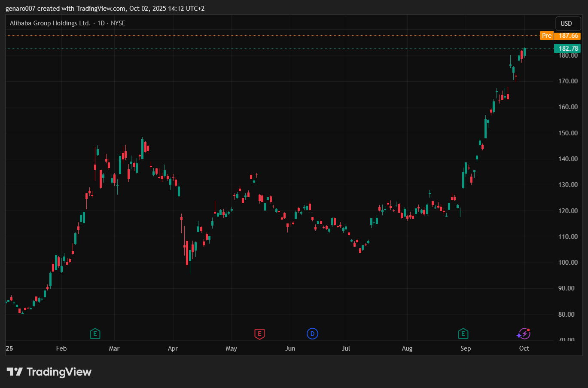Click the orange Pre pre-market label
The width and height of the screenshot is (588, 388).
(546, 36)
